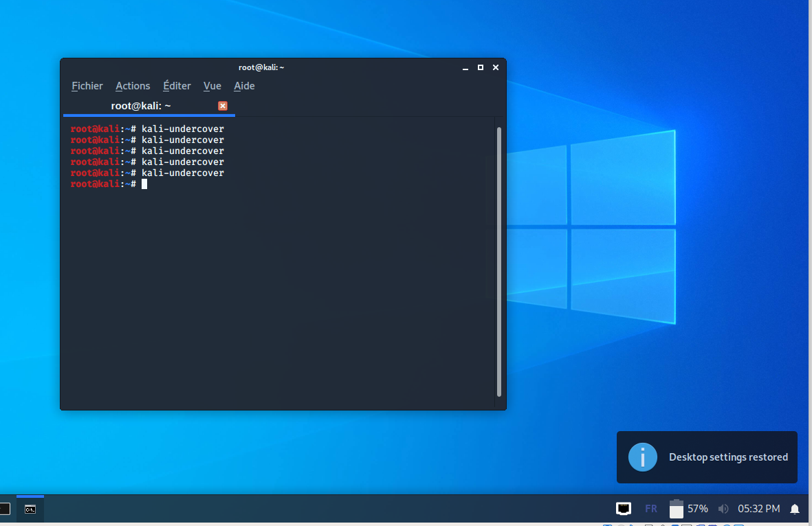Open the notifications bell icon
Viewport: 812px width, 526px height.
(794, 509)
